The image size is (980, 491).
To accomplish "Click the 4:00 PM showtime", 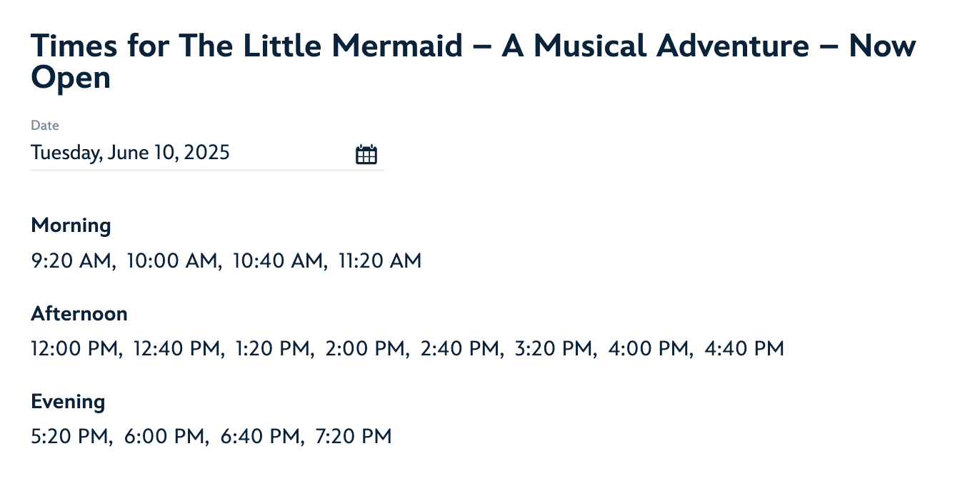I will [x=648, y=349].
